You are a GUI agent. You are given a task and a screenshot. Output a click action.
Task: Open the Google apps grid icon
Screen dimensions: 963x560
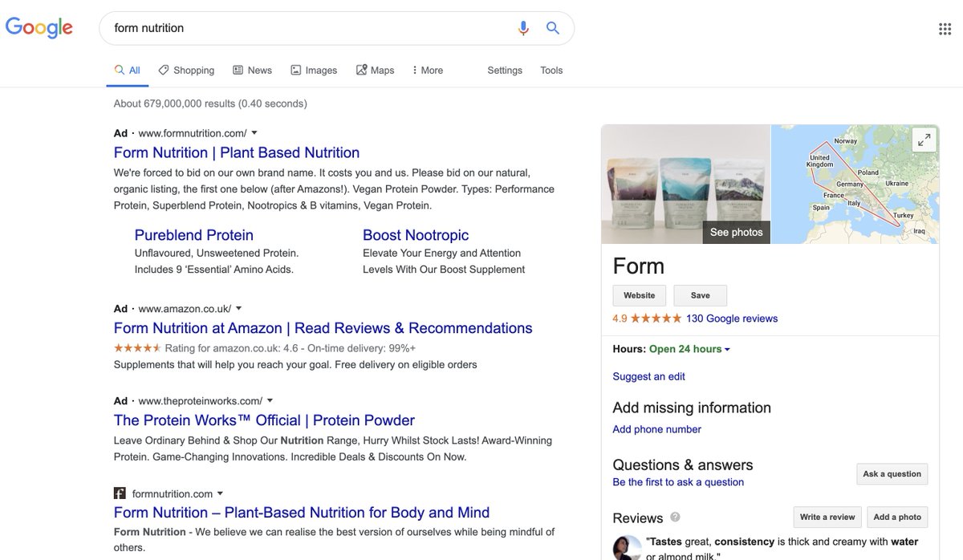945,29
